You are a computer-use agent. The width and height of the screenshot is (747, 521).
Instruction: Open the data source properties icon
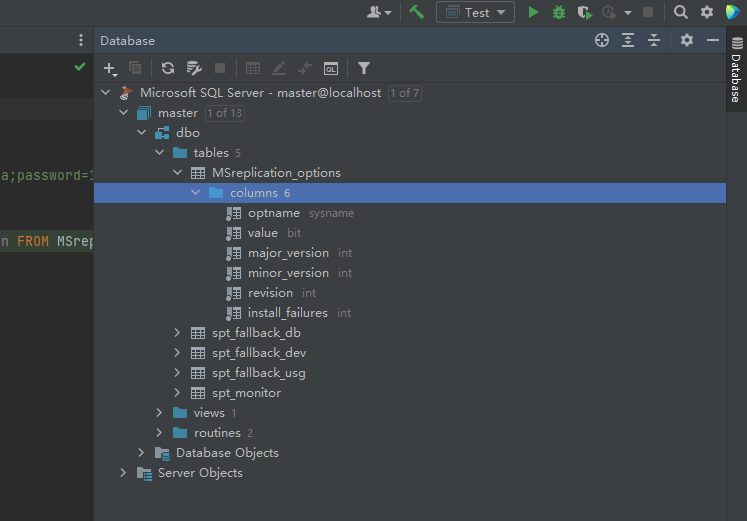pos(194,68)
